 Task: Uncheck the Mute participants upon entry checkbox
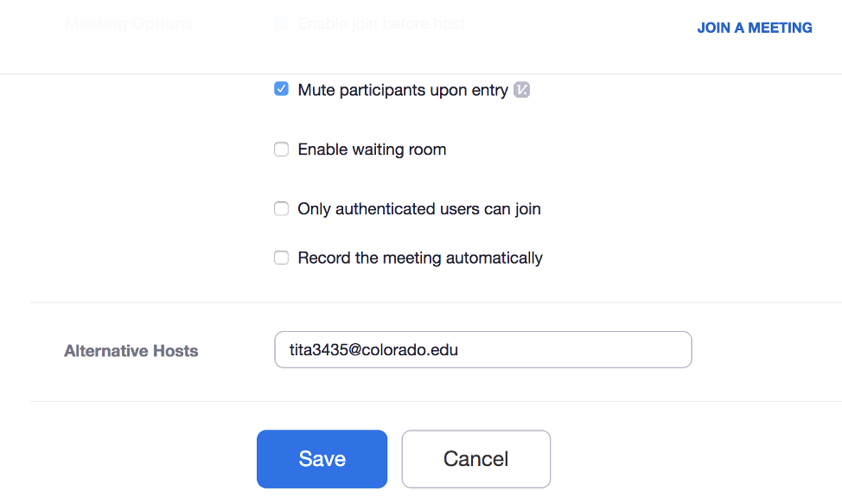pos(281,89)
